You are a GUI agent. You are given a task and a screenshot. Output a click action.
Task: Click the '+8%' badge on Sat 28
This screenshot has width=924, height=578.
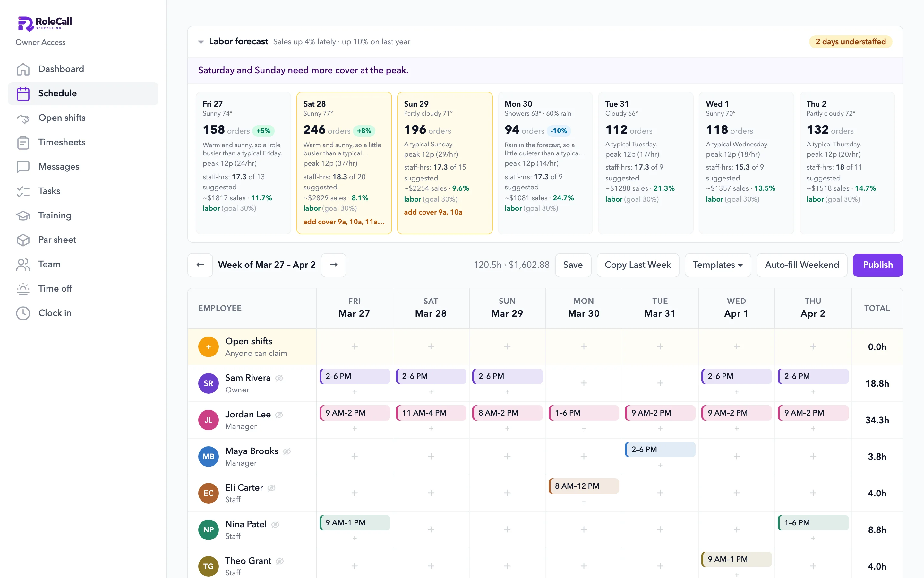point(364,131)
